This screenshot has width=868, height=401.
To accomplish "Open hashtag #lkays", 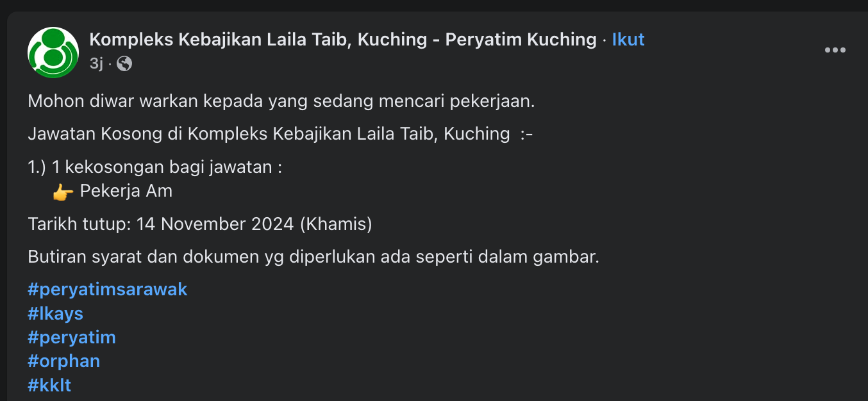I will [x=56, y=313].
